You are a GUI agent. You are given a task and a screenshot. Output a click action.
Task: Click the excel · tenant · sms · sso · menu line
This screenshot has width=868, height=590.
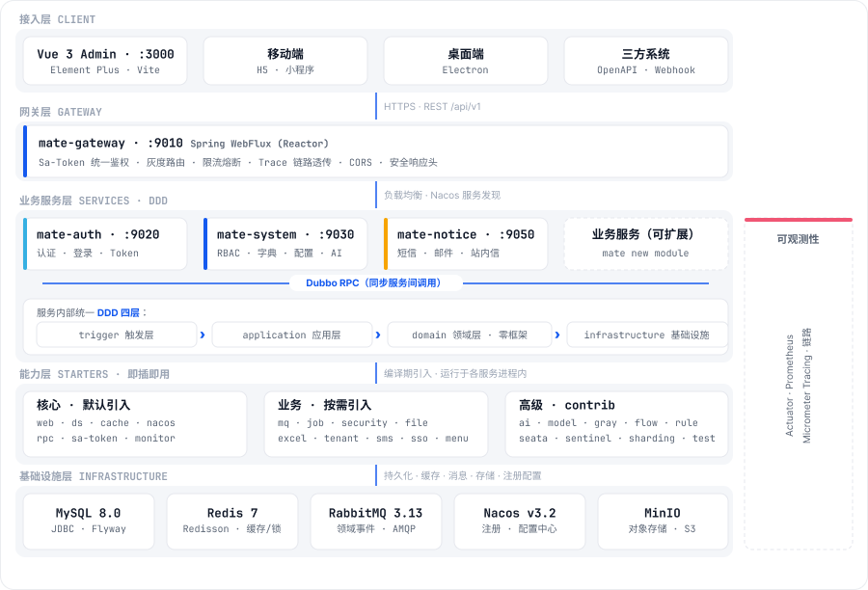(x=373, y=439)
